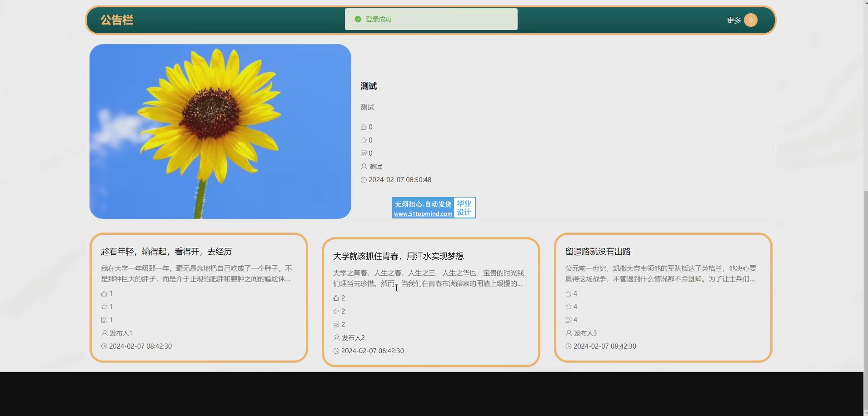Click the user icon beside 发布人2
Screen dimensions: 868x416
pos(336,338)
